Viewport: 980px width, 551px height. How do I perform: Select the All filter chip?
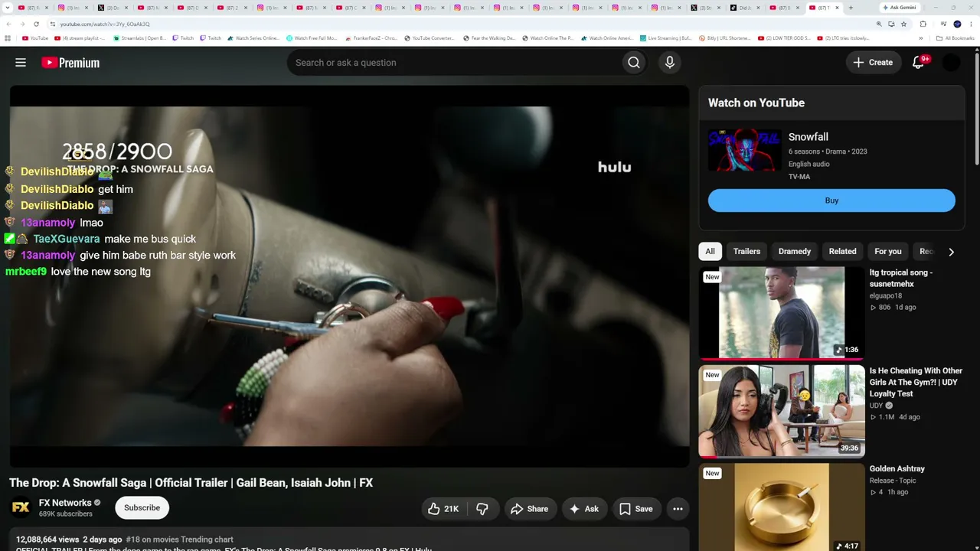point(710,251)
